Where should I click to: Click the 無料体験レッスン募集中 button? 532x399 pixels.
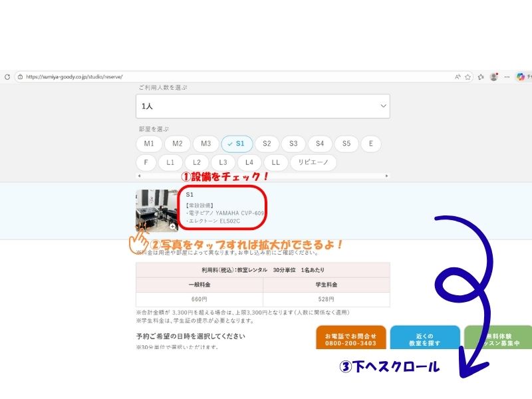tap(498, 339)
